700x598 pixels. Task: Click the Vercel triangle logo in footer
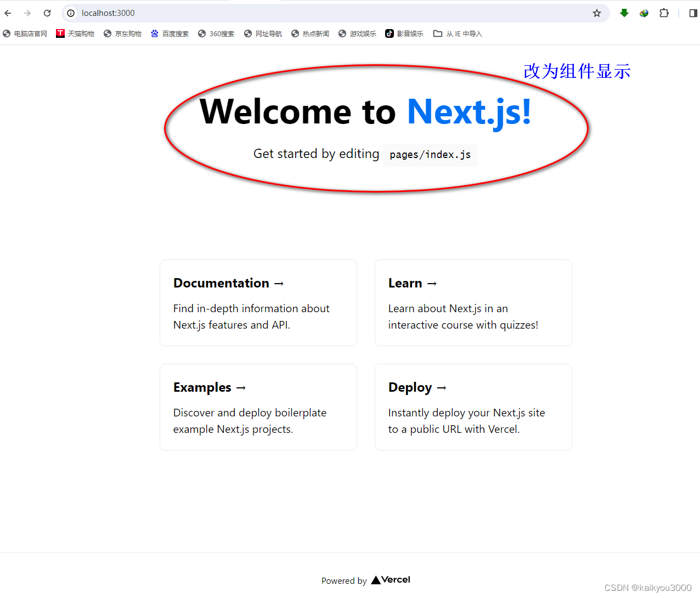coord(376,580)
